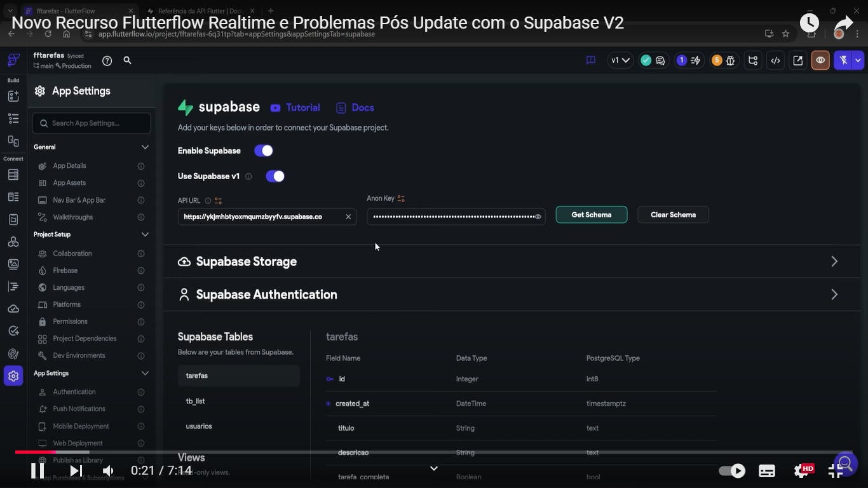This screenshot has width=868, height=488.
Task: Select the tb_list table
Action: click(x=196, y=401)
